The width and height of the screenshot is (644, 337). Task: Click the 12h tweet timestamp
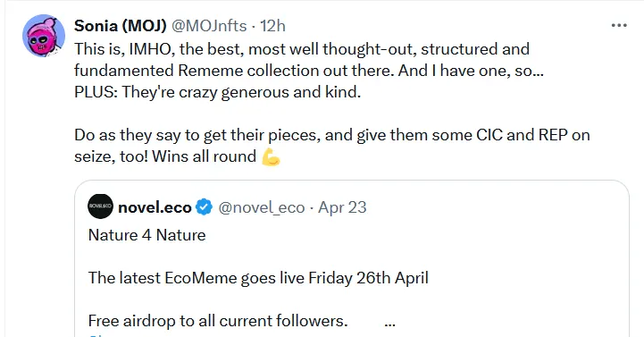point(272,26)
